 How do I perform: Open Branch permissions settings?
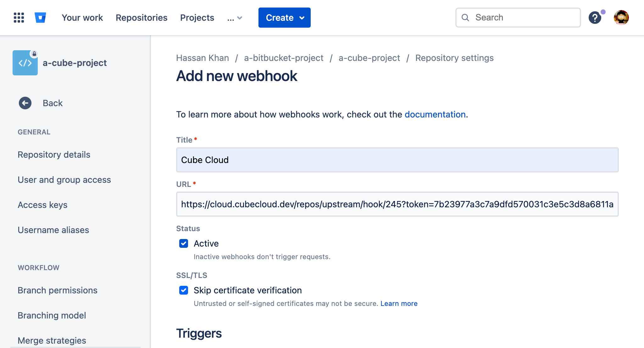57,290
